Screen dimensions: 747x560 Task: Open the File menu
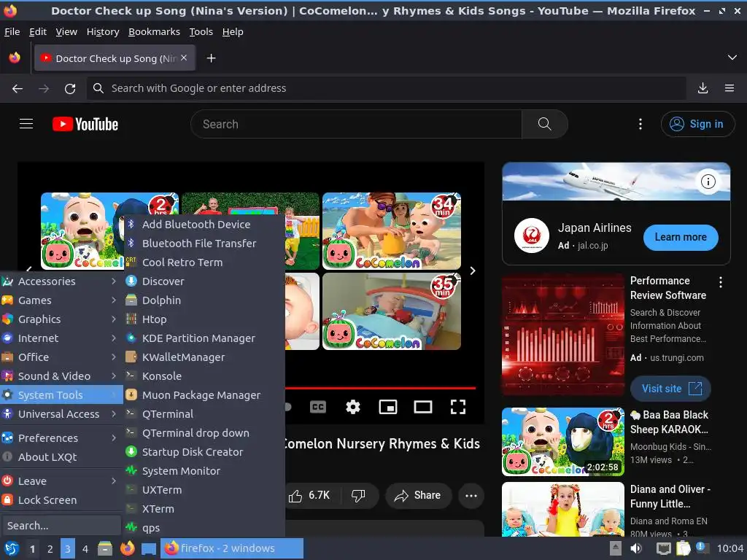(x=12, y=32)
